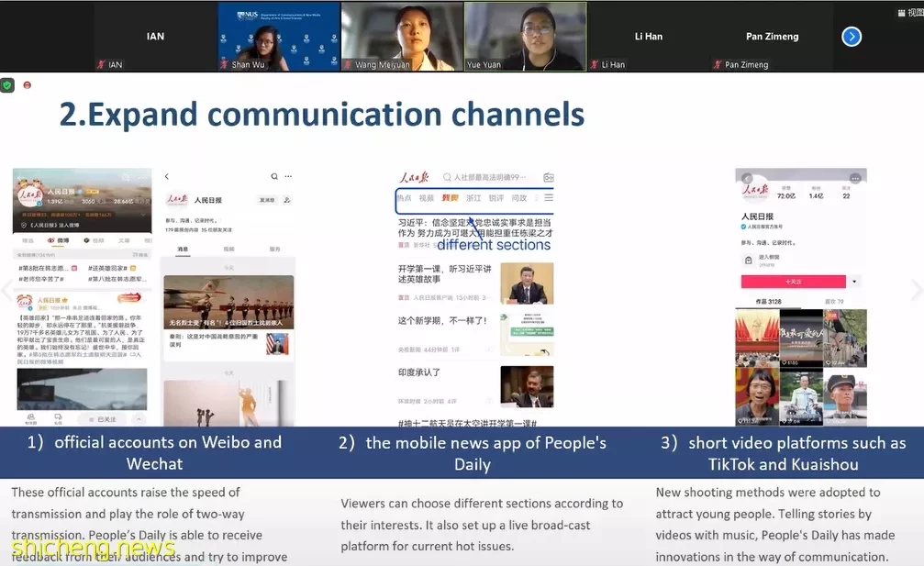This screenshot has width=924, height=566.
Task: Click People's Daily logo in the news app
Action: [415, 177]
